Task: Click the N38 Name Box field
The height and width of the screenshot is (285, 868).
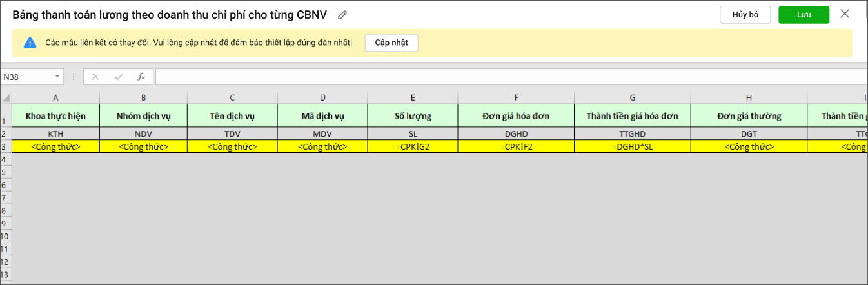Action: [x=26, y=77]
